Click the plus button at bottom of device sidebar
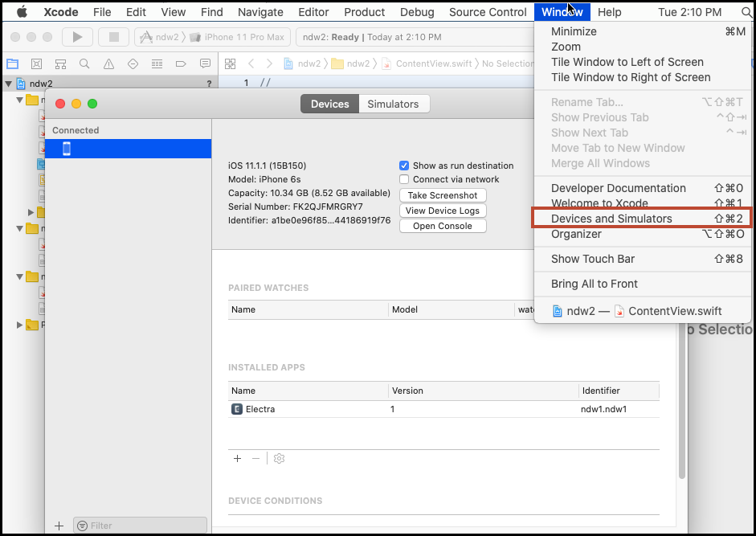This screenshot has width=756, height=536. 59,526
